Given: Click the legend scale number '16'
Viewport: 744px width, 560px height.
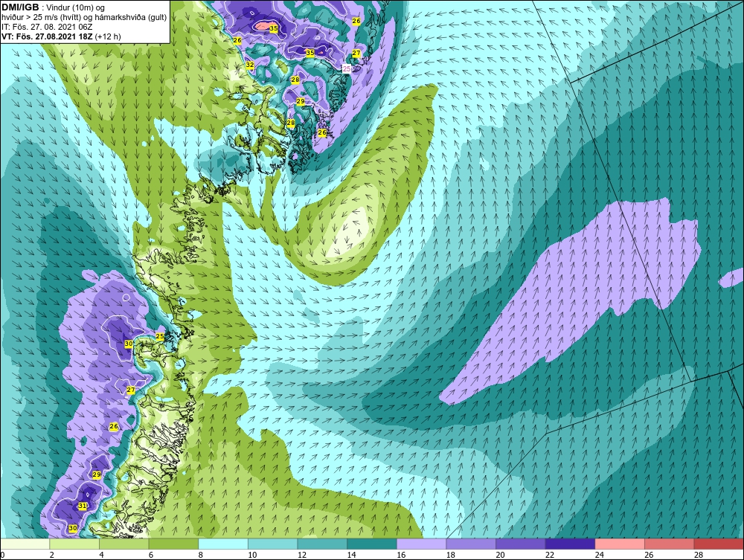Looking at the screenshot, I should [401, 555].
